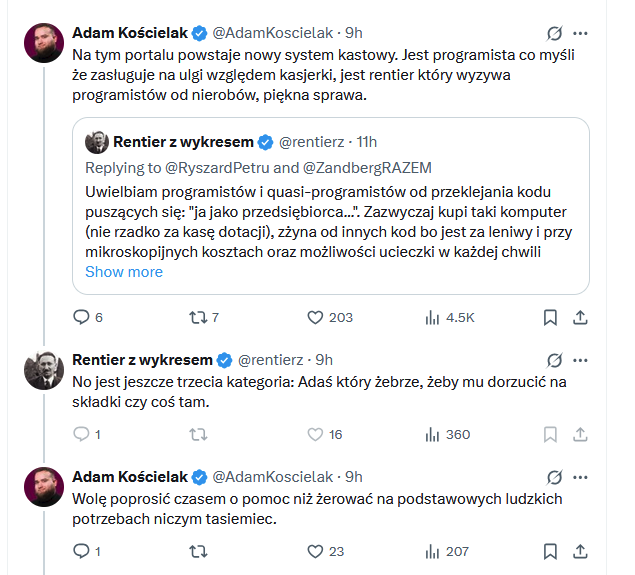Like the tweet with 203 likes
Viewport: 635px width, 575px height.
pos(315,317)
